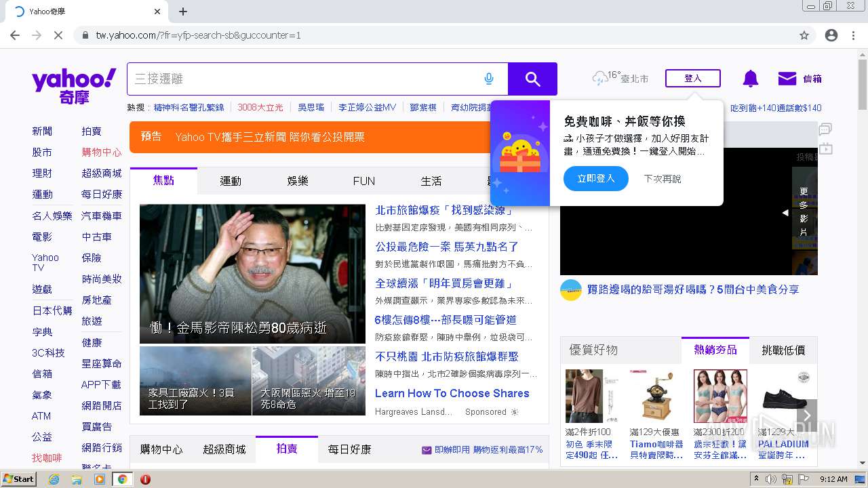Click 立即登入 in the popup
868x488 pixels.
coord(596,179)
